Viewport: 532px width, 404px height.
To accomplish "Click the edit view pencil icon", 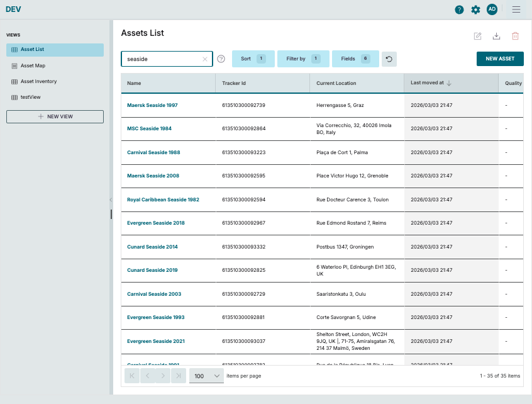I will tap(477, 36).
